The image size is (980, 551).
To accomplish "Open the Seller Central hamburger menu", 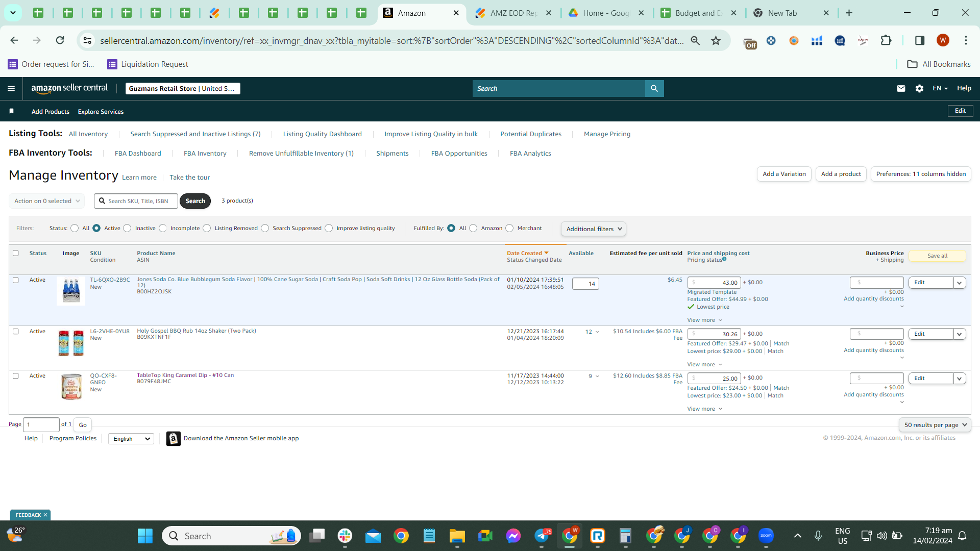I will [x=11, y=89].
